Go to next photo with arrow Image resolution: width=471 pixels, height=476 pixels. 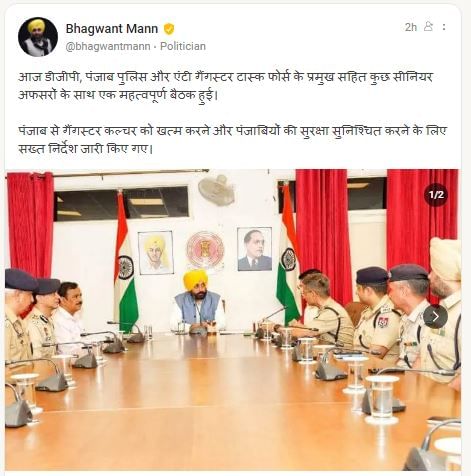click(435, 317)
